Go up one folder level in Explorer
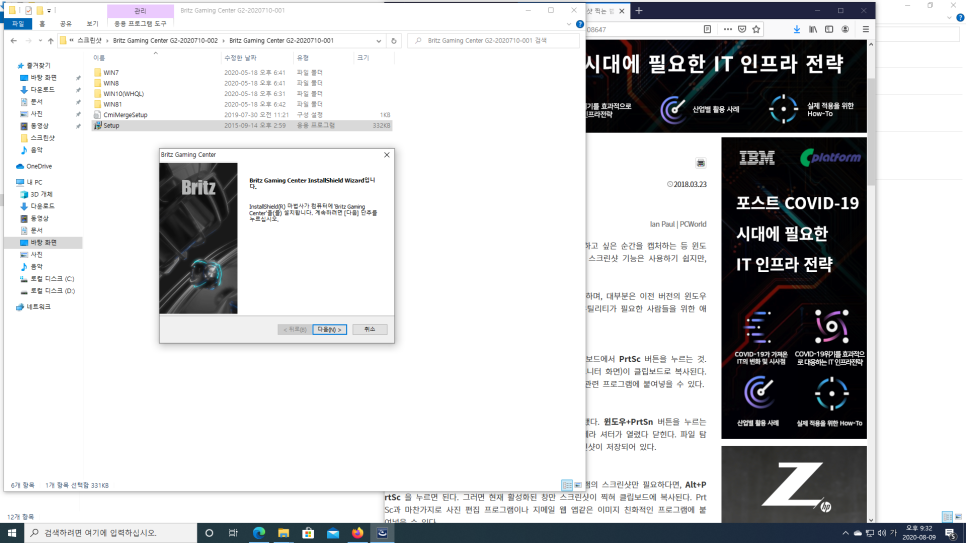 tap(51, 41)
